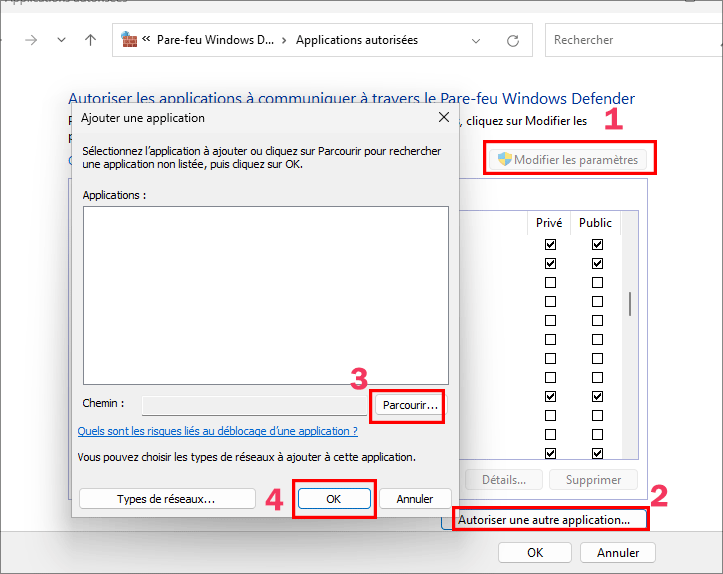Image resolution: width=723 pixels, height=574 pixels.
Task: Click Applications autorisées breadcrumb
Action: [356, 40]
